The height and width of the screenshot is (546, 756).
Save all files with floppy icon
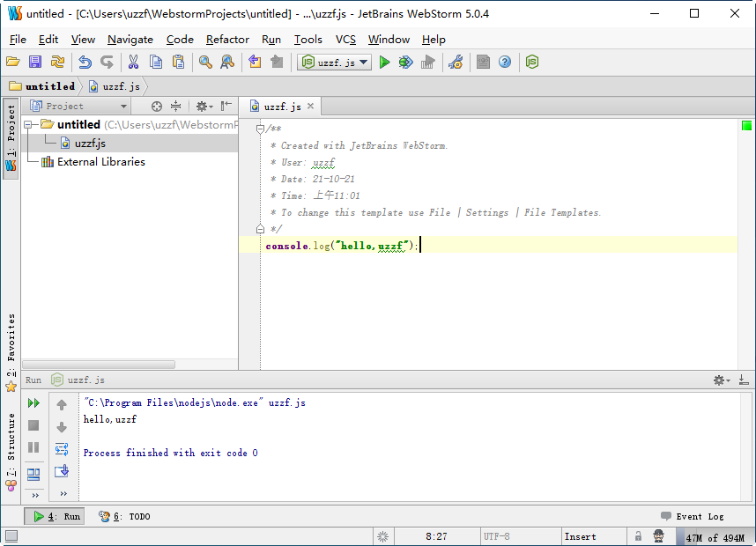(35, 63)
